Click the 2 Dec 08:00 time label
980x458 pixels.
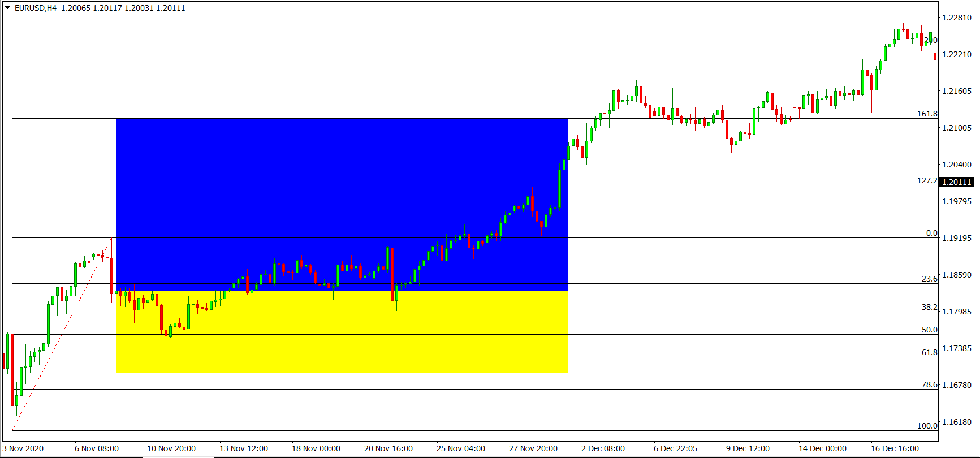click(x=603, y=448)
